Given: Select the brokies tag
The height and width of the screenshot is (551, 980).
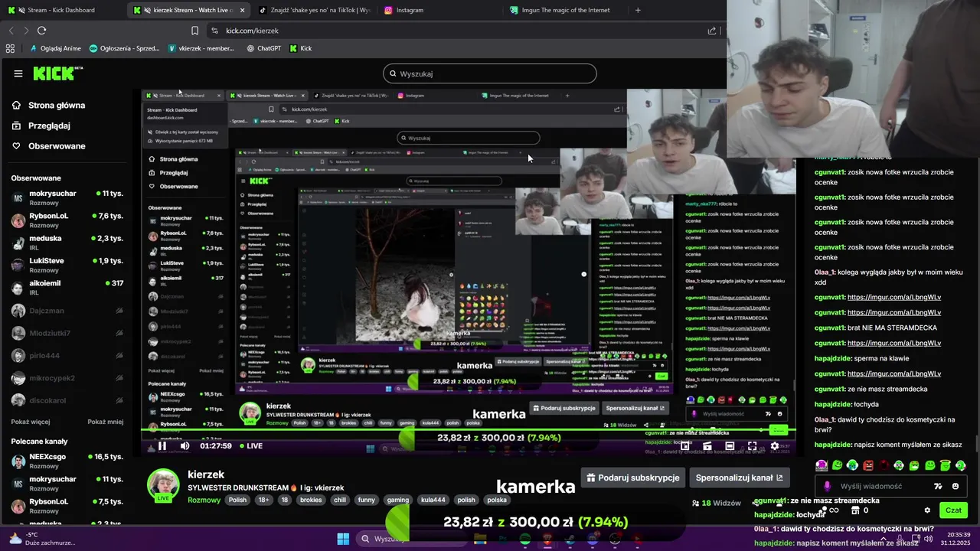Looking at the screenshot, I should point(311,500).
